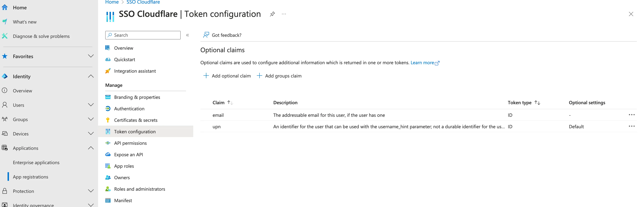Open the Integration assistant
This screenshot has width=644, height=207.
pos(135,71)
